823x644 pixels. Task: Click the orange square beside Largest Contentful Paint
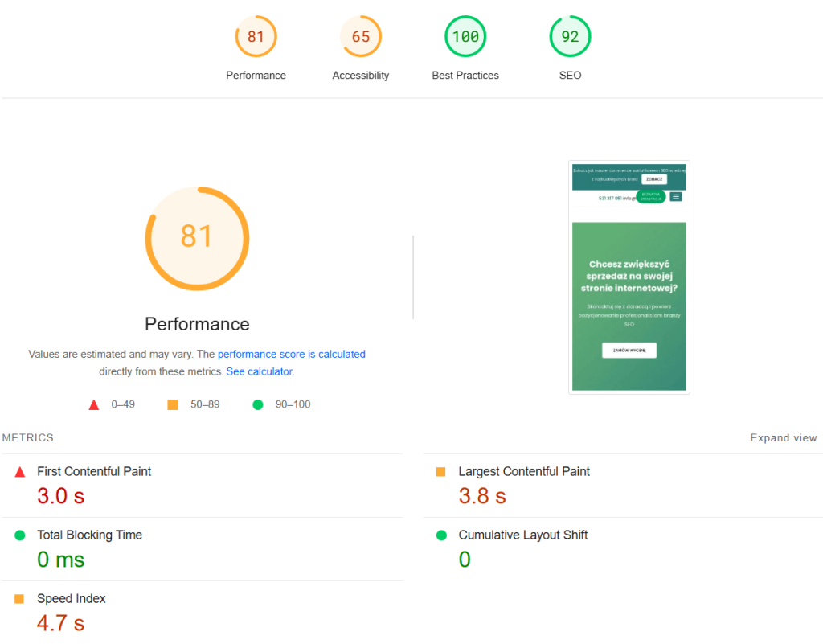point(440,472)
